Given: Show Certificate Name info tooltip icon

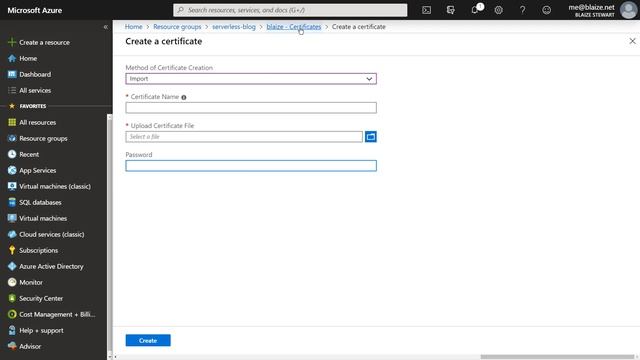Looking at the screenshot, I should [x=184, y=97].
